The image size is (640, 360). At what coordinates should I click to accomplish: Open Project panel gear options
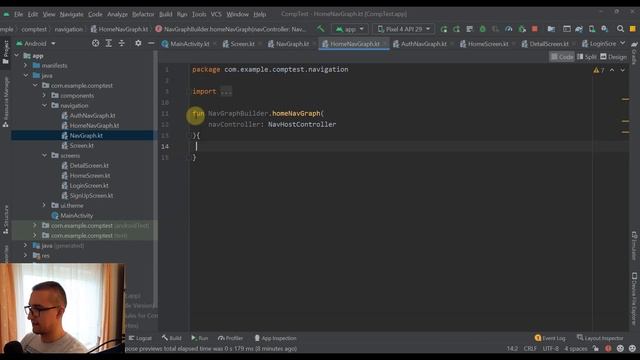[x=138, y=43]
